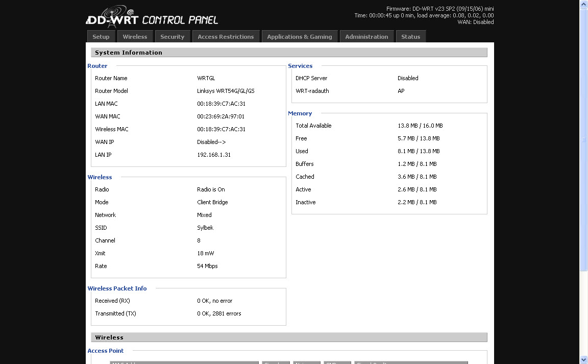The width and height of the screenshot is (588, 364).
Task: Click the router name value WRTGL
Action: [x=206, y=78]
